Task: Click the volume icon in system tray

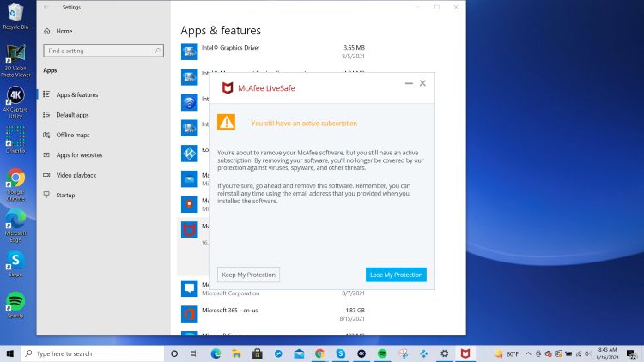Action: pyautogui.click(x=588, y=353)
